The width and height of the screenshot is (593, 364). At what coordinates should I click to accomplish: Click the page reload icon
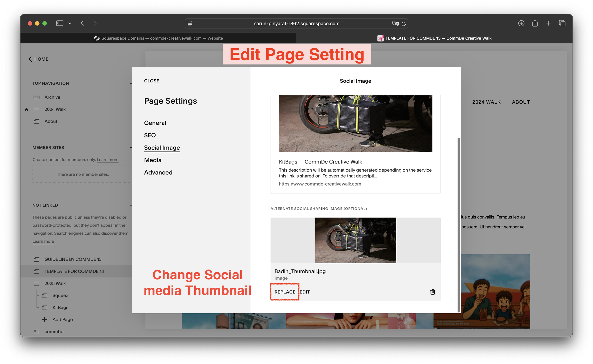coord(404,24)
